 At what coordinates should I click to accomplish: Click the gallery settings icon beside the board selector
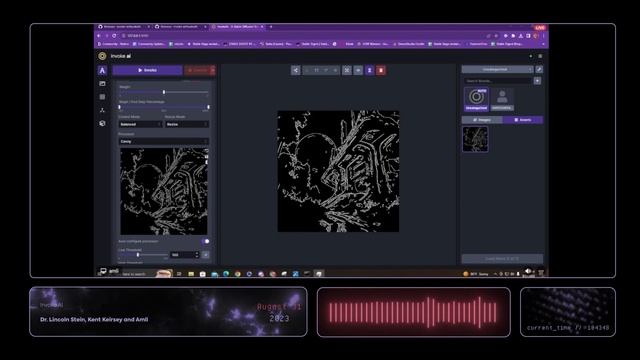point(539,69)
